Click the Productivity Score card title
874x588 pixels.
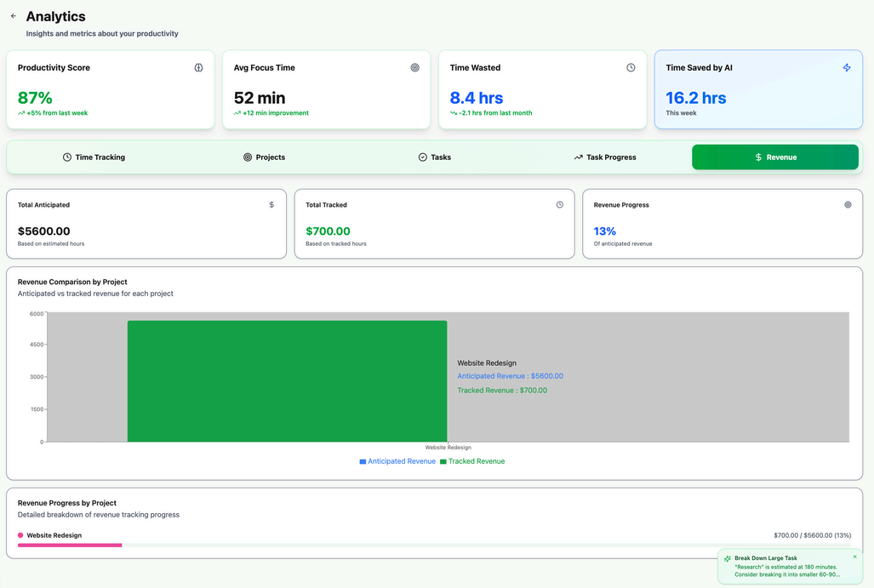(x=54, y=68)
